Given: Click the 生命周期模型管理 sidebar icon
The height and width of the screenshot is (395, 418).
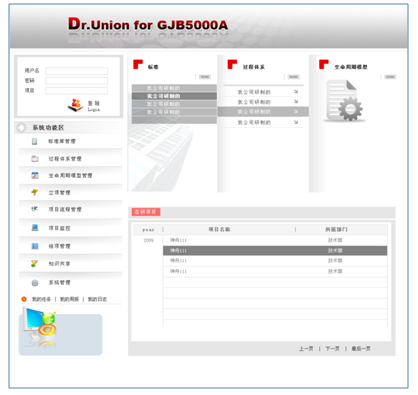Looking at the screenshot, I should 35,175.
